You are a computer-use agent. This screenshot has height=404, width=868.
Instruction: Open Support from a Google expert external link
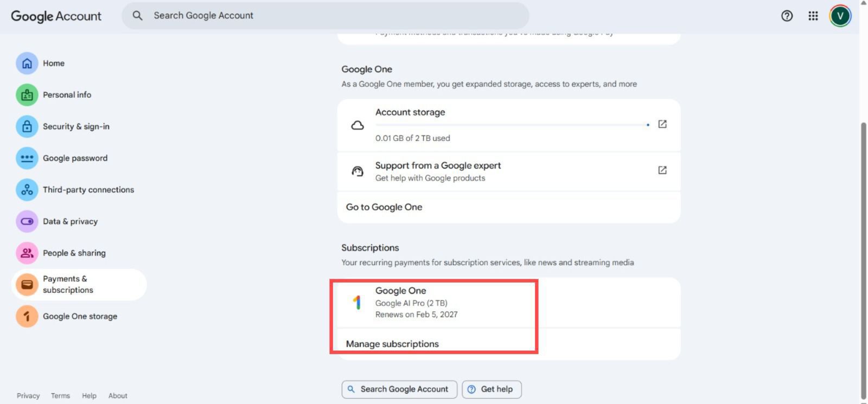662,170
